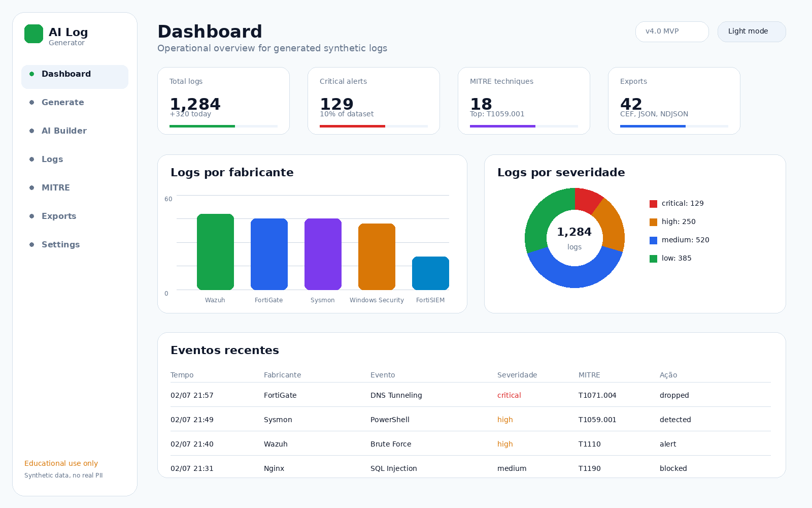Select the PowerShell event cell

[390, 420]
